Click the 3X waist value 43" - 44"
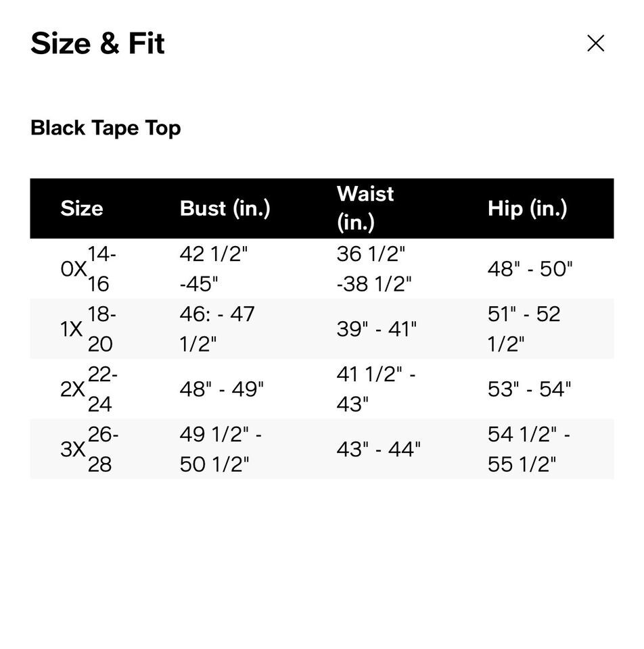The width and height of the screenshot is (644, 649). tap(379, 449)
